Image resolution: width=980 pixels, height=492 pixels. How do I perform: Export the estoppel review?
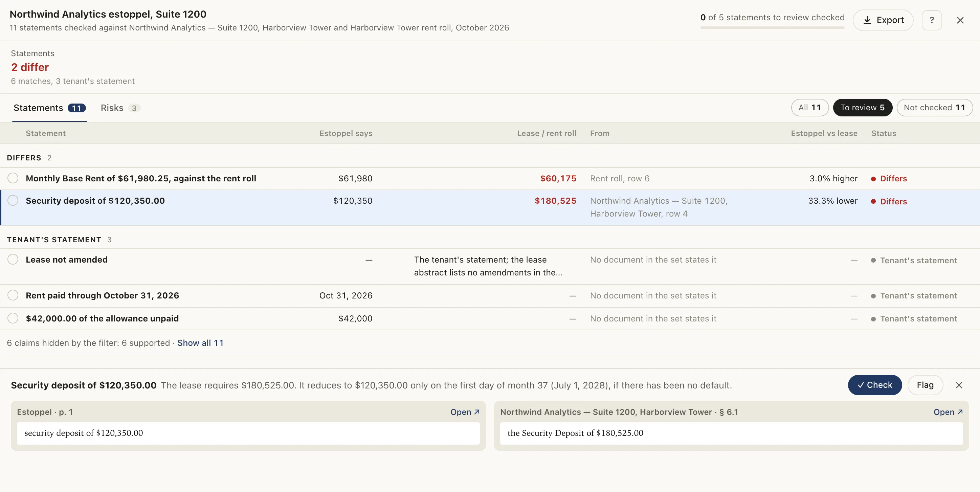883,20
